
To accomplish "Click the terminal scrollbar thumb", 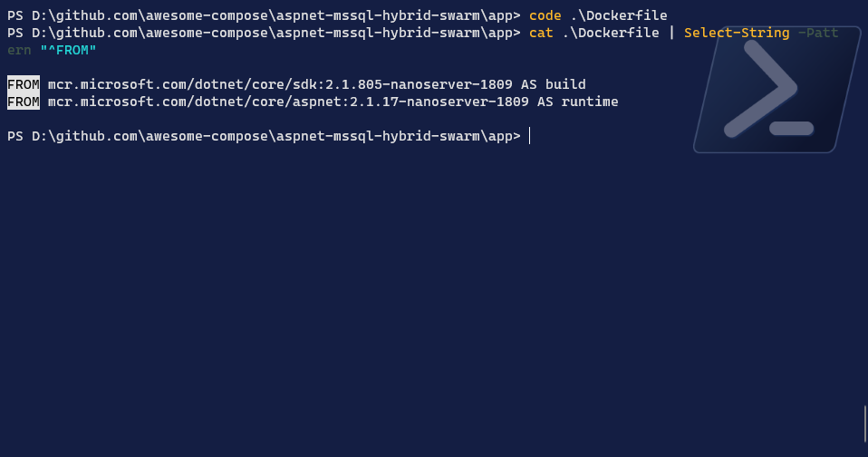I will pos(864,423).
